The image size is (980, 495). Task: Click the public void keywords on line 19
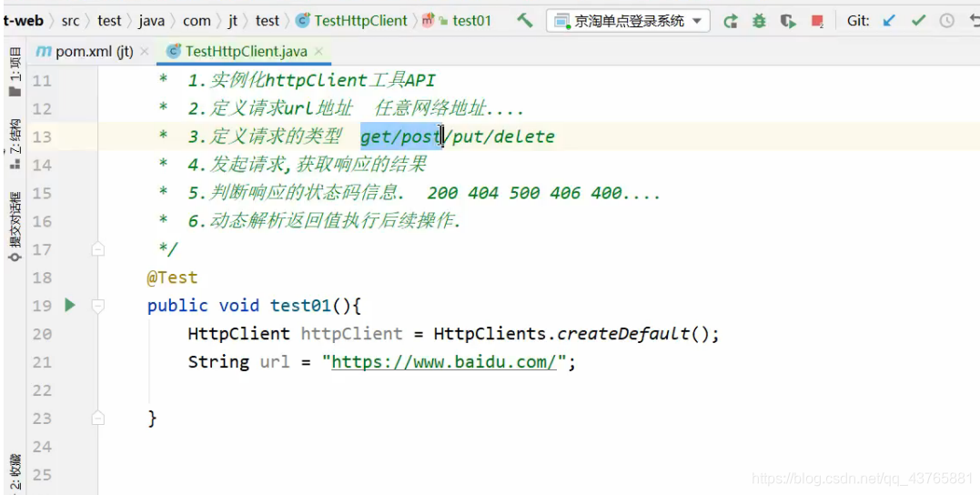(203, 306)
